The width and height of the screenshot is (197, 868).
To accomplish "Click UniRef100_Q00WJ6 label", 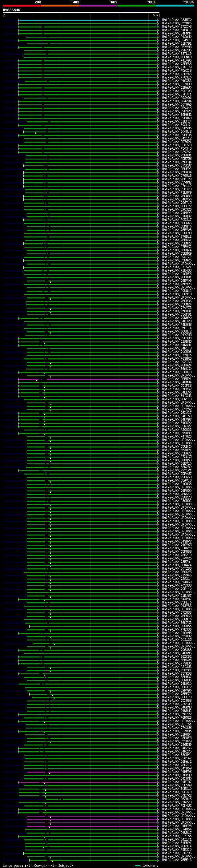I will (x=177, y=132).
